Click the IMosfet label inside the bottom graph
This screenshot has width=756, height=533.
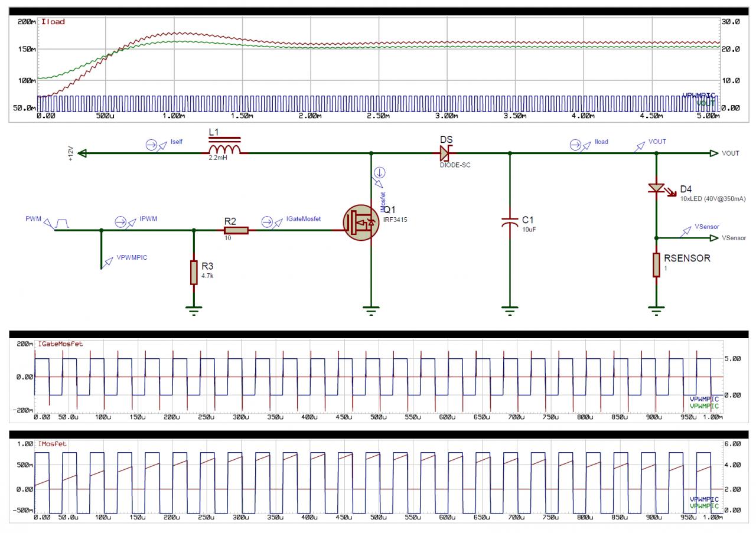point(51,443)
